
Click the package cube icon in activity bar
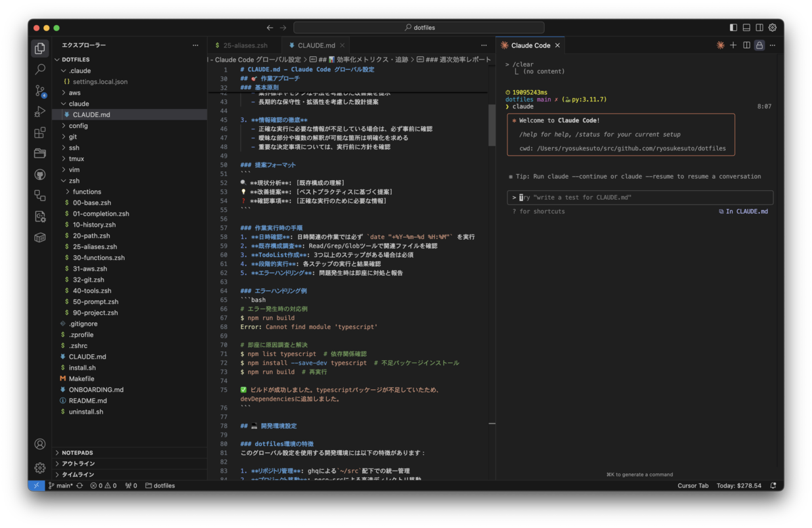[x=40, y=238]
